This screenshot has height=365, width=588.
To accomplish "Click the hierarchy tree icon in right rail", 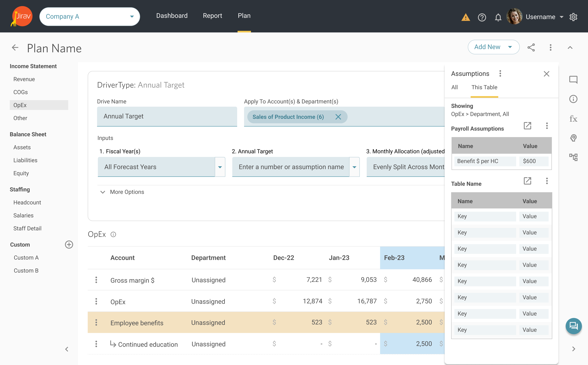I will tap(573, 157).
